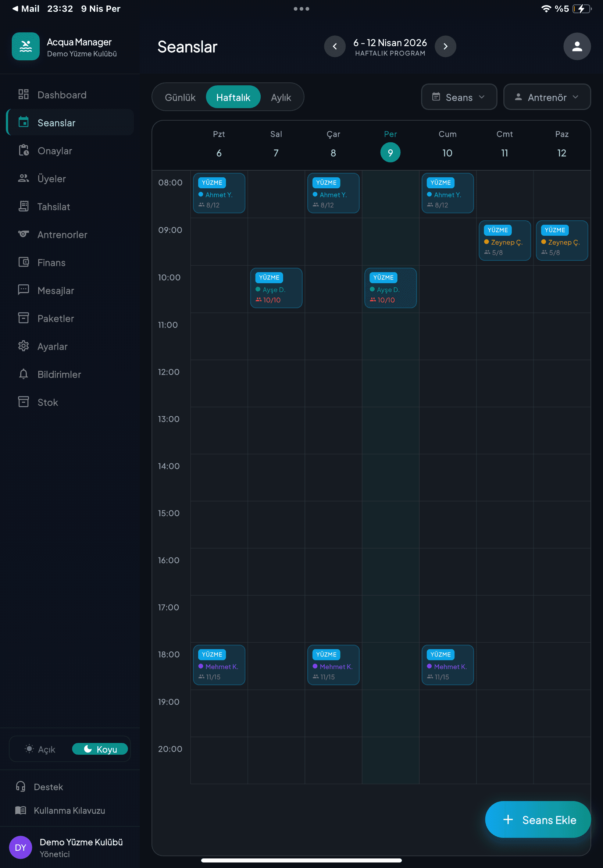603x868 pixels.
Task: Open Wednesday 08:00 Ahmet Y. session
Action: [x=333, y=193]
